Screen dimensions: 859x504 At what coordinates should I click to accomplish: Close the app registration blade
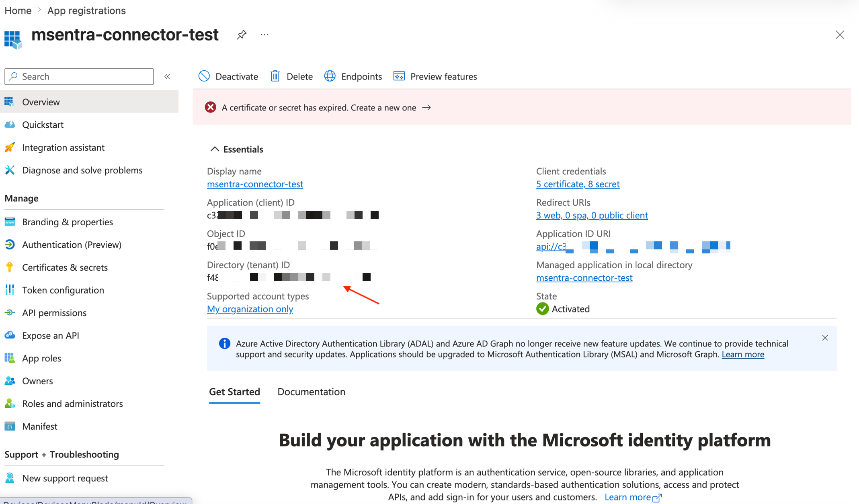[840, 35]
